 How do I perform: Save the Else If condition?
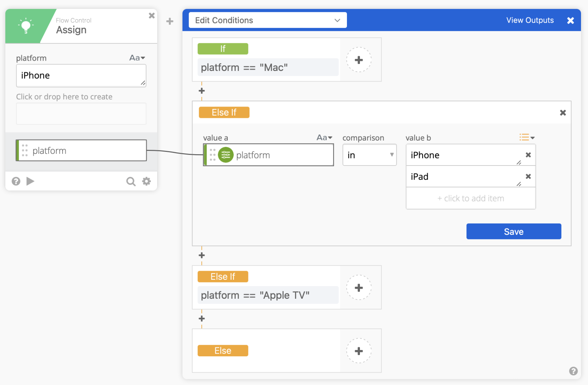pyautogui.click(x=513, y=231)
